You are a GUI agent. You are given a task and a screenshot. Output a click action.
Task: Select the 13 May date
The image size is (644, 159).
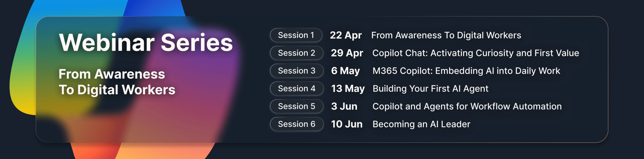point(348,89)
